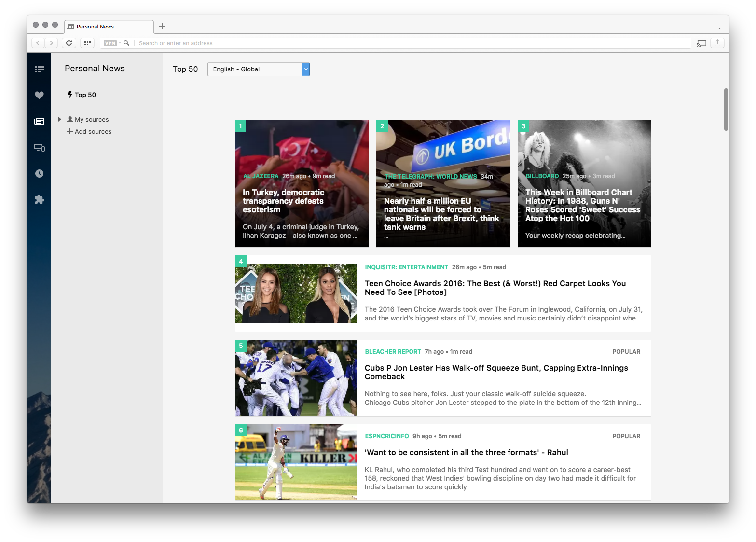
Task: Open Extensions via the puzzle piece icon
Action: 39,199
